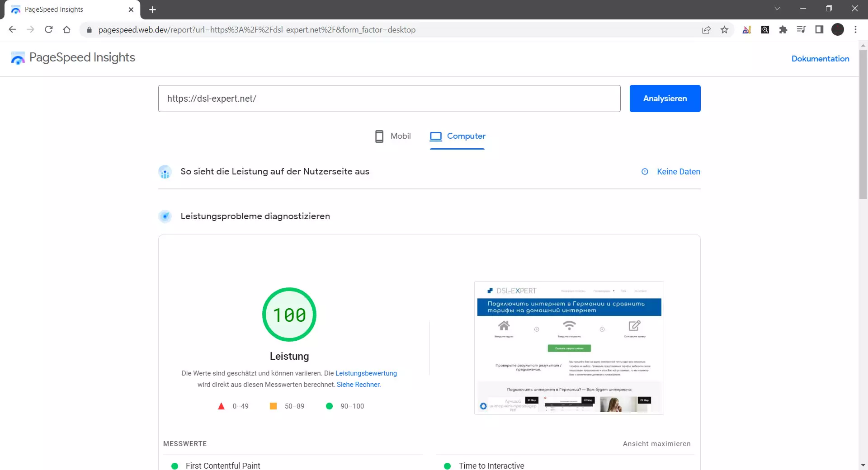Open the magnifier extension icon
Viewport: 868px width, 470px height.
tap(765, 30)
